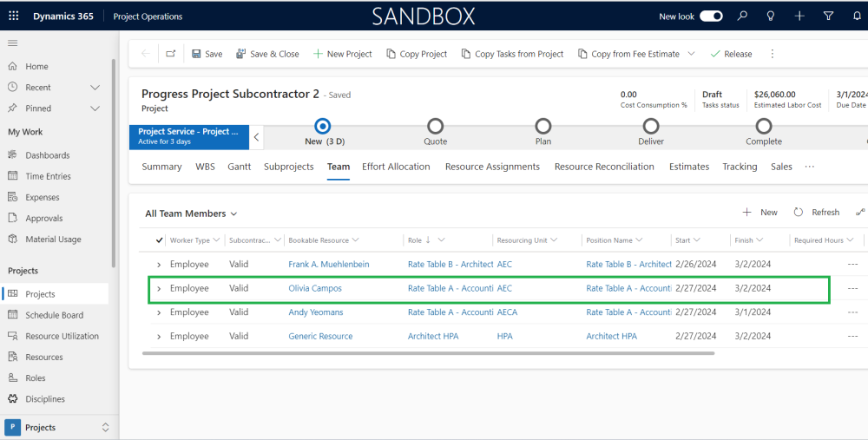Viewport: 868px width, 440px height.
Task: Open the Role column sort dropdown
Action: click(441, 240)
